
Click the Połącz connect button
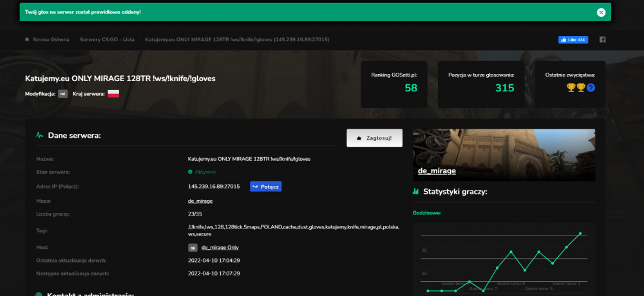coord(266,187)
